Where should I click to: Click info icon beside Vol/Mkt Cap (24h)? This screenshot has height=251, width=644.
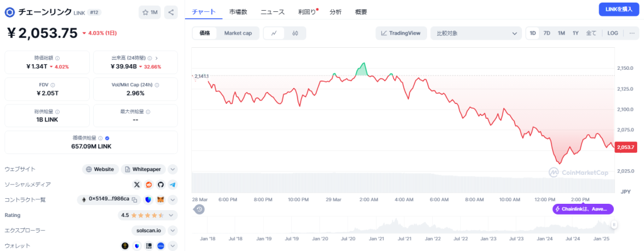pyautogui.click(x=157, y=85)
